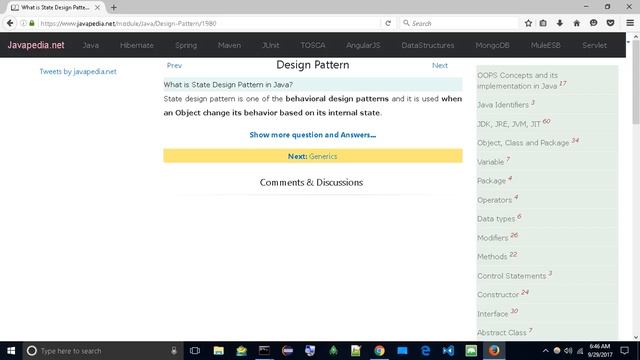Viewport: 640px width, 360px height.
Task: Go to Firefox home page icon
Action: 576,23
